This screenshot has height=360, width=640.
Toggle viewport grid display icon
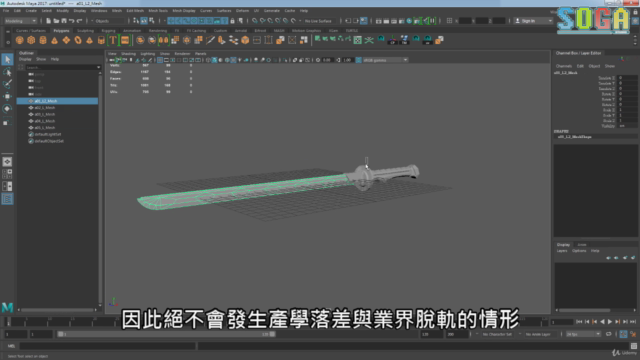(160, 60)
